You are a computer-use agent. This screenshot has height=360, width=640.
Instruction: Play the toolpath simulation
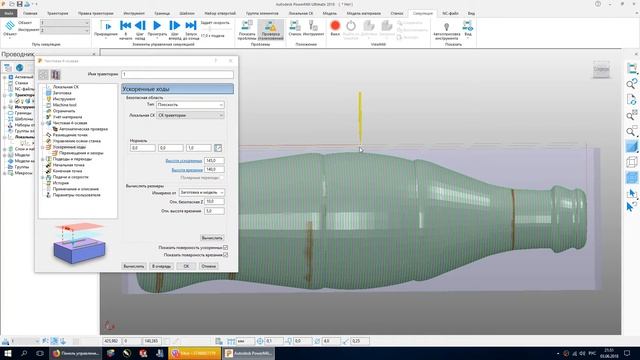[x=157, y=26]
